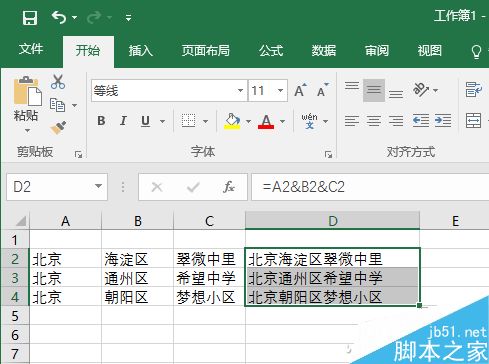Open the Undo history dropdown arrow
This screenshot has width=489, height=364.
click(74, 17)
